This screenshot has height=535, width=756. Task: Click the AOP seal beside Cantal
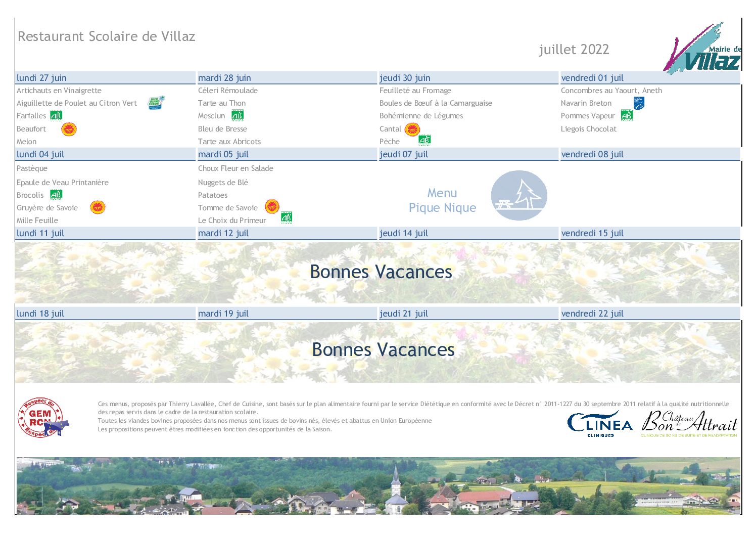[412, 129]
